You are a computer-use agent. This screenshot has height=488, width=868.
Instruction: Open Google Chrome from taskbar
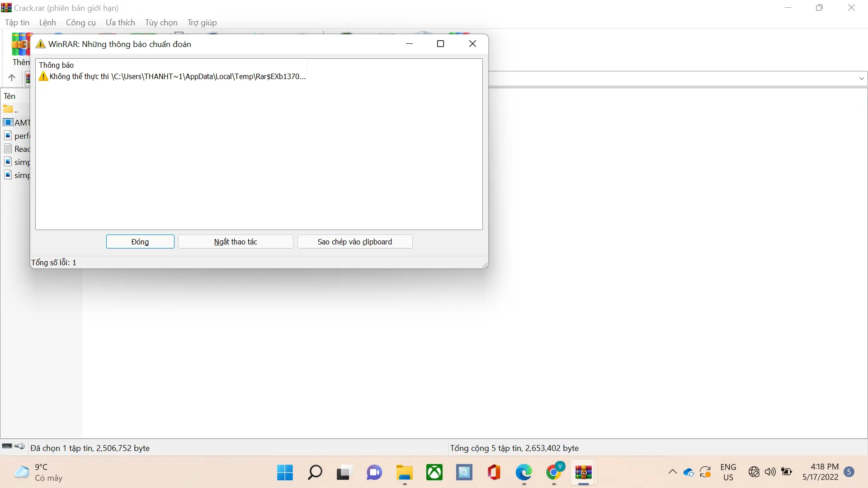point(554,473)
